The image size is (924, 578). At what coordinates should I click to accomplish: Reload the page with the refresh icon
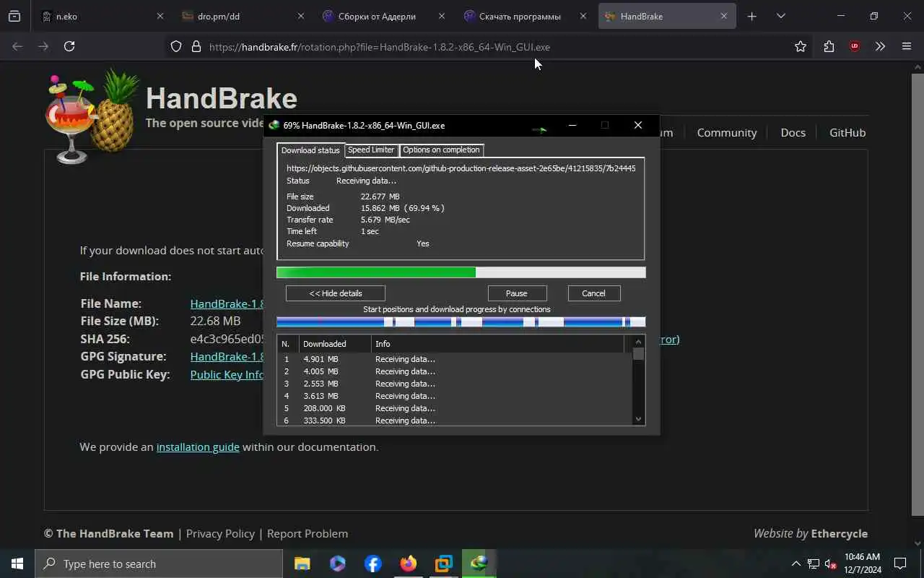69,46
